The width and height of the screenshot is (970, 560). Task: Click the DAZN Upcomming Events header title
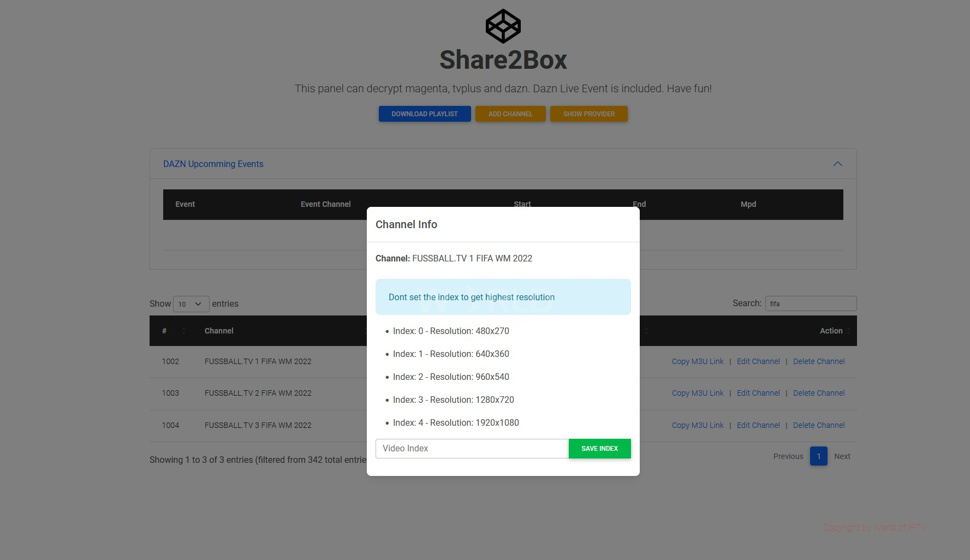213,164
